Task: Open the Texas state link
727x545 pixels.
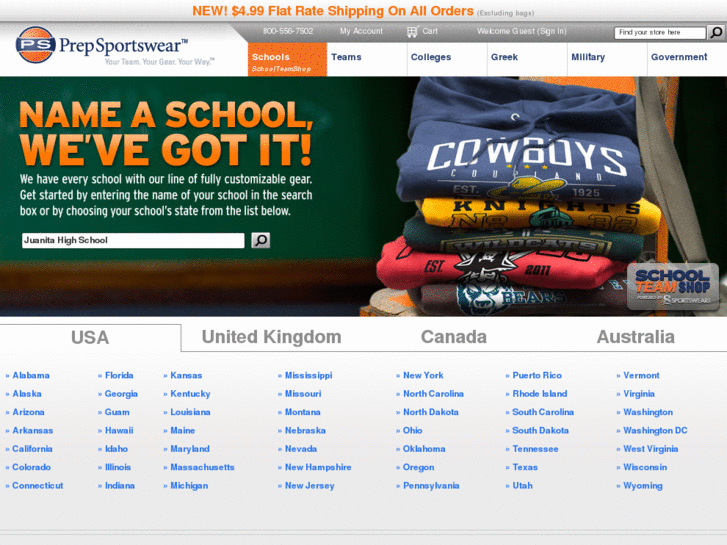Action: point(525,467)
